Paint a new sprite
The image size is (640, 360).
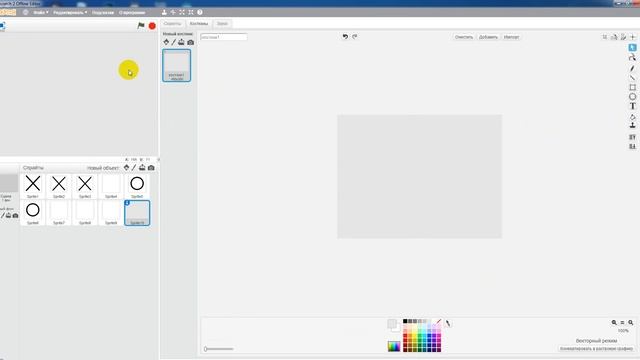pos(134,167)
